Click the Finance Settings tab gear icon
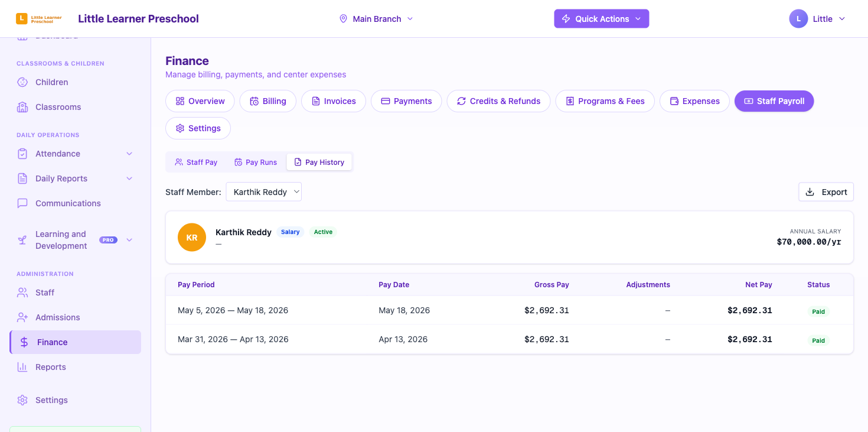Image resolution: width=868 pixels, height=432 pixels. click(180, 128)
